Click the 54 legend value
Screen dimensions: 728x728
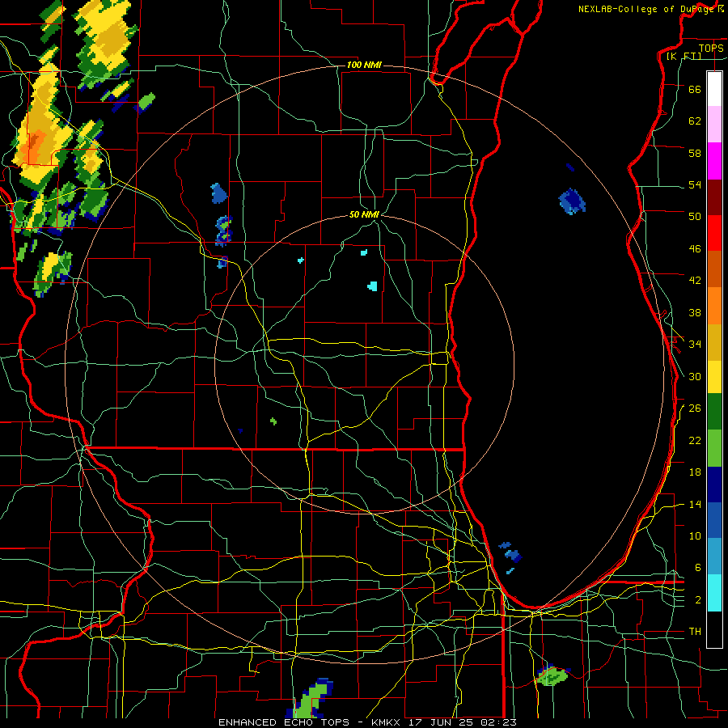coord(695,184)
